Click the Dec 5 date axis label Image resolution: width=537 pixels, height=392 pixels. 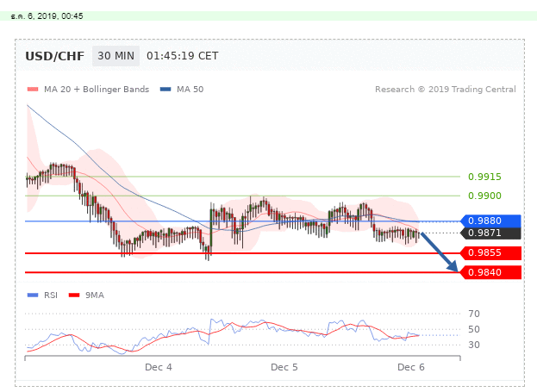(x=284, y=367)
